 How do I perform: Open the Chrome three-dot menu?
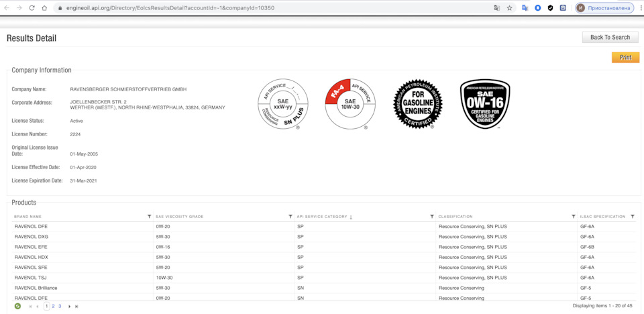(641, 8)
